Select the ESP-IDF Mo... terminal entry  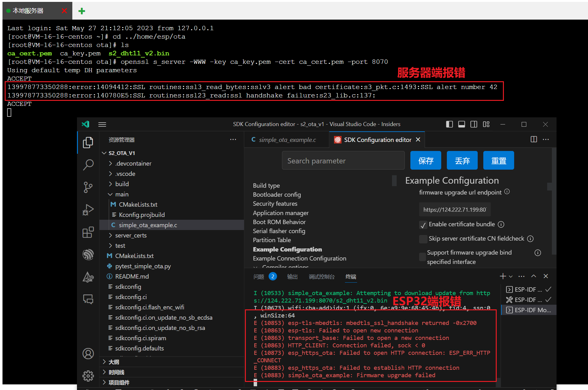[529, 310]
